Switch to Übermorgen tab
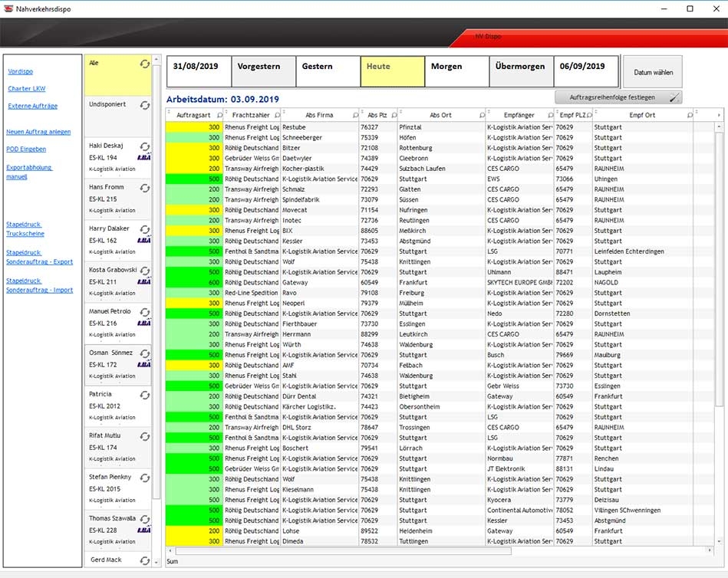This screenshot has height=578, width=728. point(522,71)
